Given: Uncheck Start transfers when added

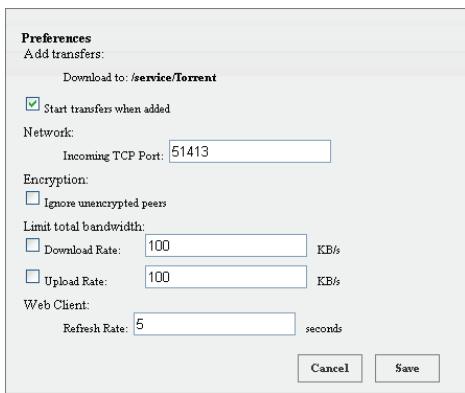Looking at the screenshot, I should pyautogui.click(x=32, y=104).
